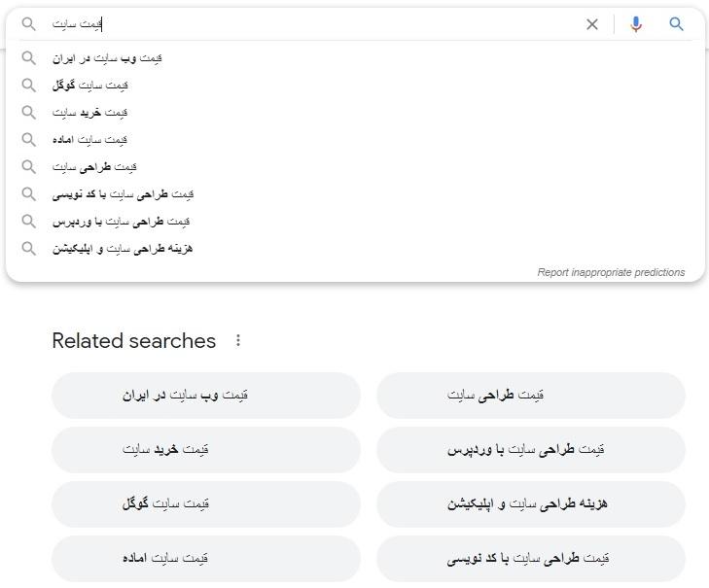Open Related searches three-dot options menu
709x588 pixels.
click(x=238, y=340)
